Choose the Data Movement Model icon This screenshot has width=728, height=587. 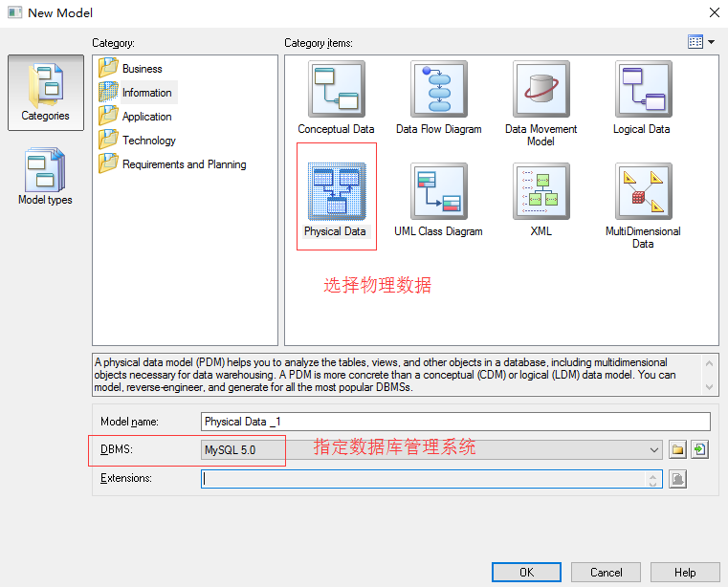pos(541,89)
